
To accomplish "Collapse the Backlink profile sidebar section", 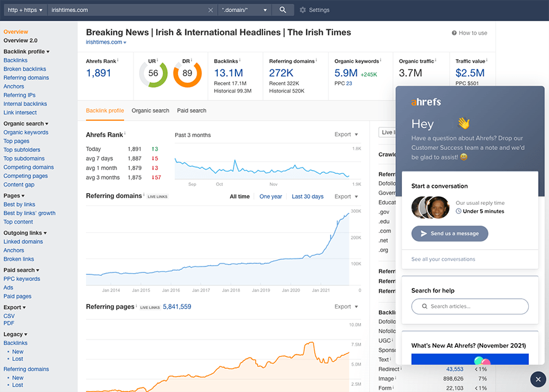I will click(26, 51).
